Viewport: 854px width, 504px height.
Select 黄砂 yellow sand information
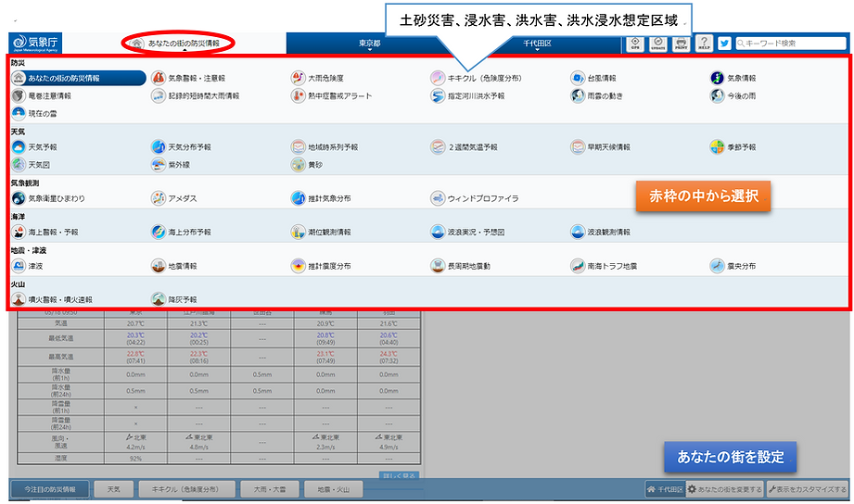tap(307, 164)
